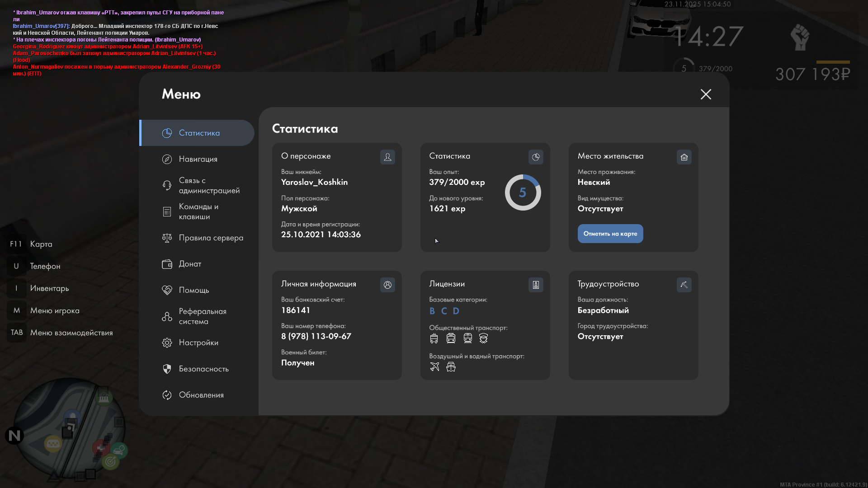
Task: Open Реферальная система section
Action: point(202,316)
